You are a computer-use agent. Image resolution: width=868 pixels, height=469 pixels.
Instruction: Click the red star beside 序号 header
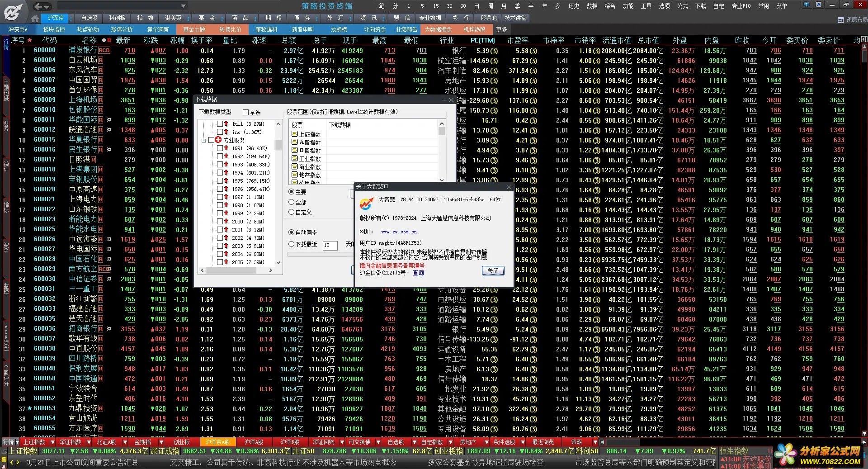coord(30,40)
